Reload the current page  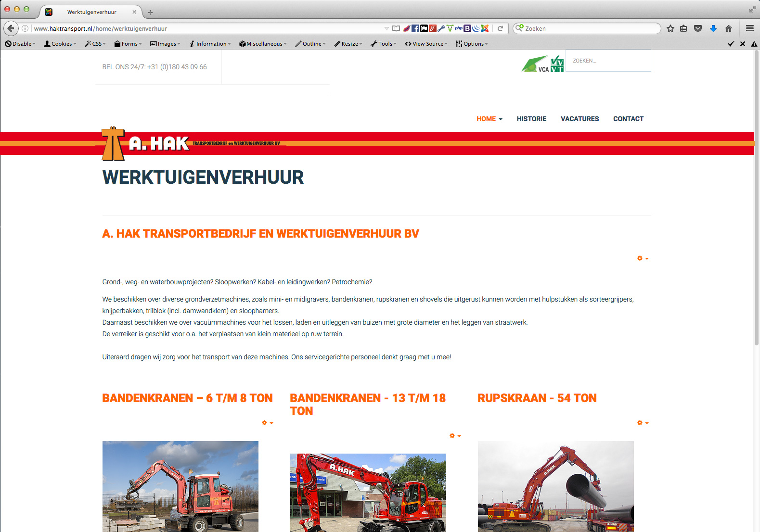click(x=500, y=28)
